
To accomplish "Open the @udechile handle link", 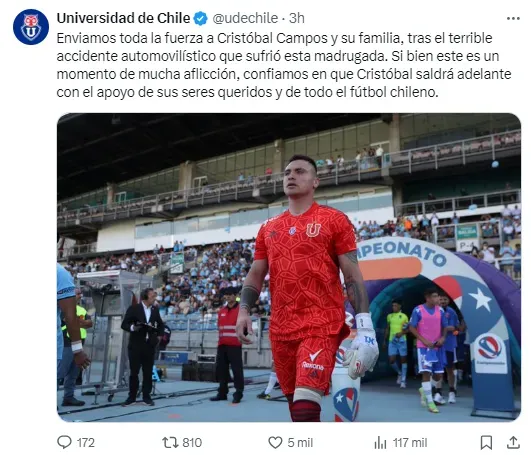I will [245, 18].
